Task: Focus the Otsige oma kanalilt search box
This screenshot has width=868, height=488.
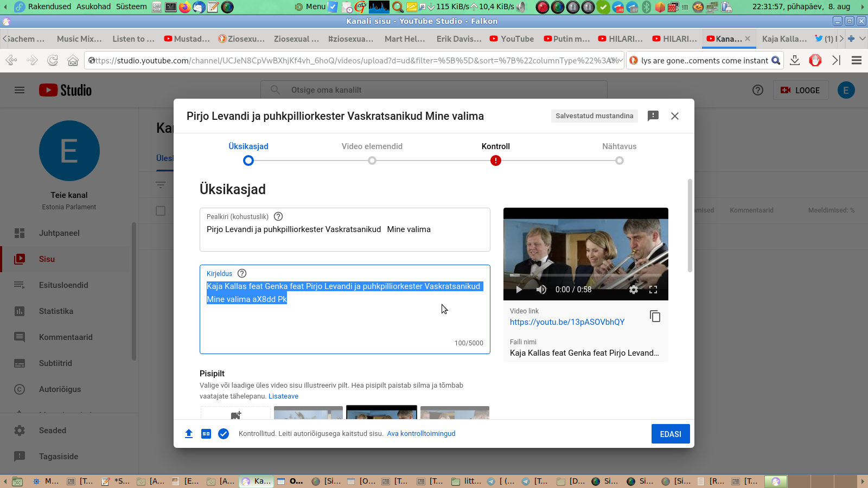Action: [x=434, y=90]
